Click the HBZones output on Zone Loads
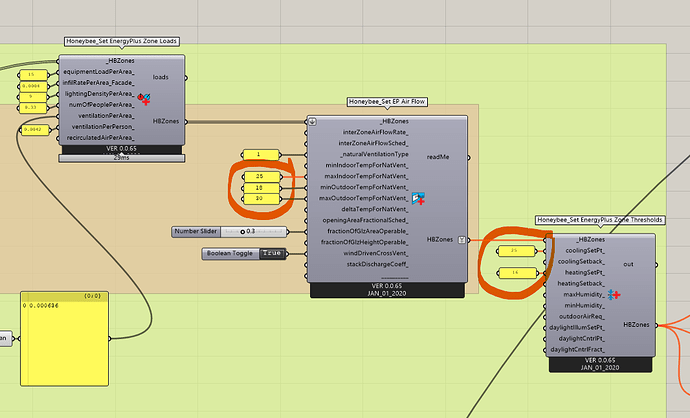This screenshot has width=690, height=418. [x=166, y=121]
